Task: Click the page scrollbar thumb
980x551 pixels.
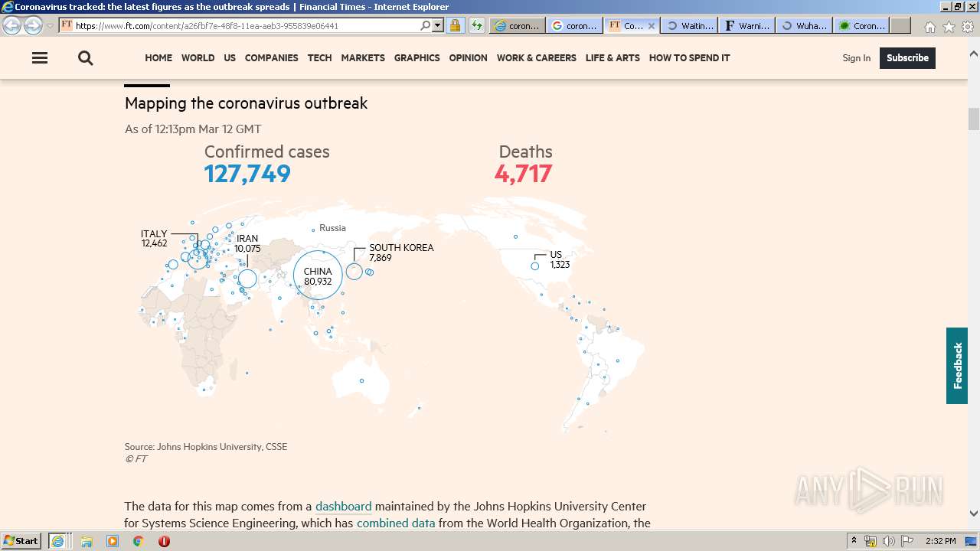Action: tap(974, 119)
